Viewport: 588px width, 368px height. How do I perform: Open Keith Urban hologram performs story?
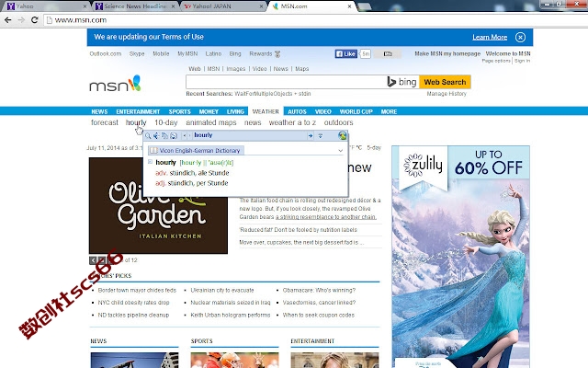point(231,315)
